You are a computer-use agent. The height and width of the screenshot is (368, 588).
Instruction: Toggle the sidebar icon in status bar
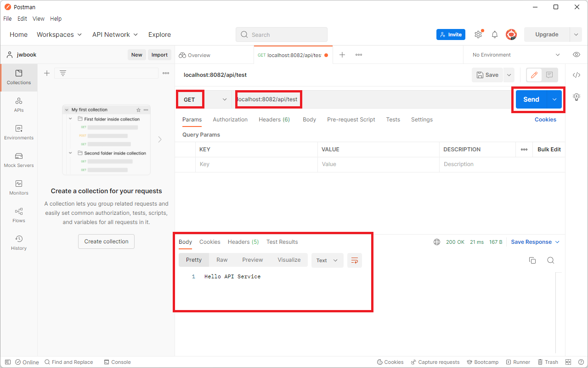(x=8, y=362)
